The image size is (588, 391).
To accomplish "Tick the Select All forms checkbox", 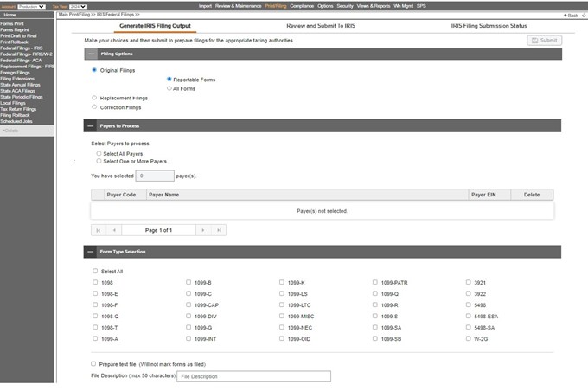I will 95,271.
